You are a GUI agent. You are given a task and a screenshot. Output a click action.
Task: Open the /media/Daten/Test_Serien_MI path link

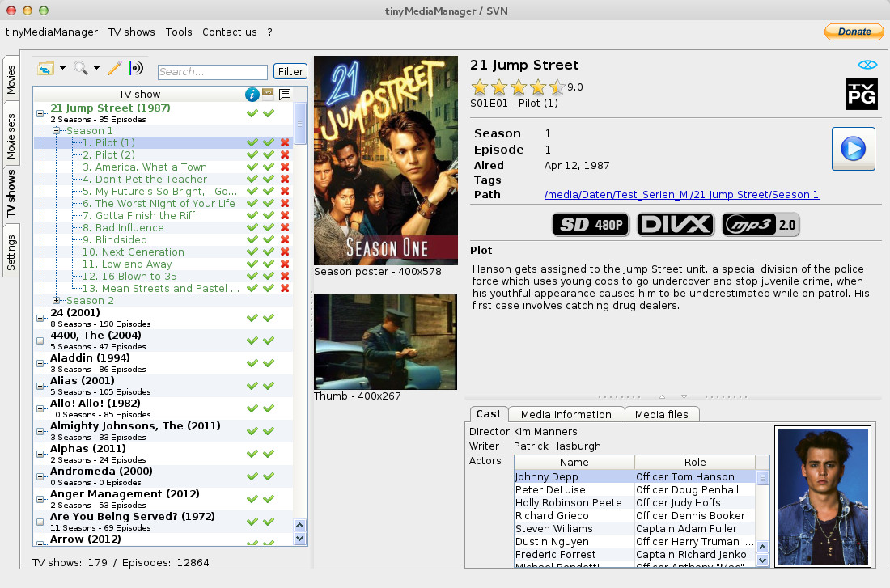coord(682,195)
